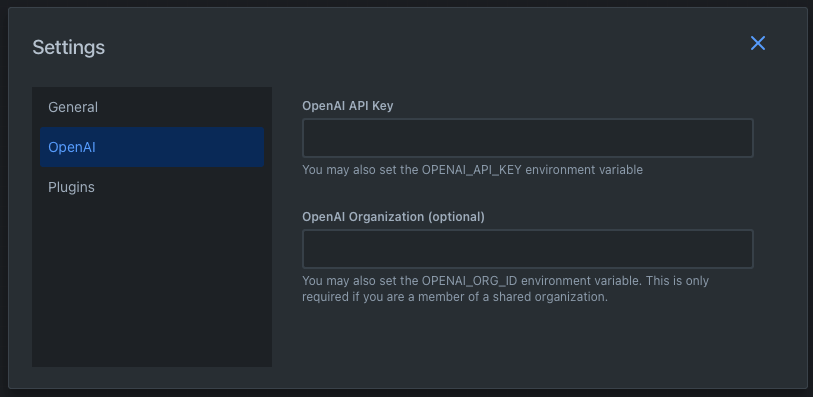Click the "Settings" dialog title

coord(68,47)
